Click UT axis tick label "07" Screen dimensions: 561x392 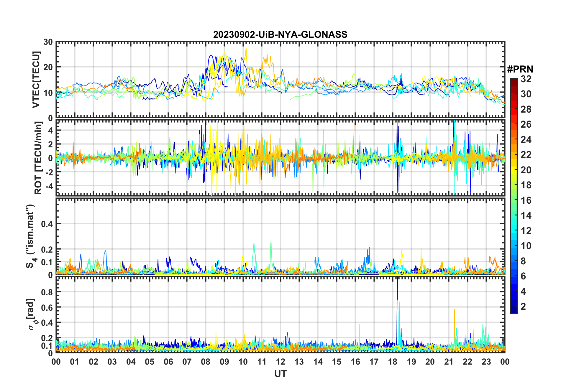(187, 362)
